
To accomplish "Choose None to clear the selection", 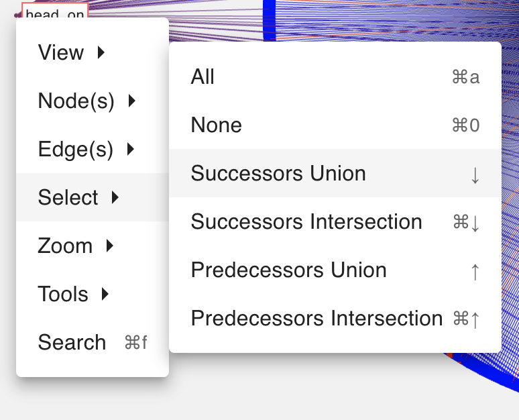I will [x=216, y=125].
